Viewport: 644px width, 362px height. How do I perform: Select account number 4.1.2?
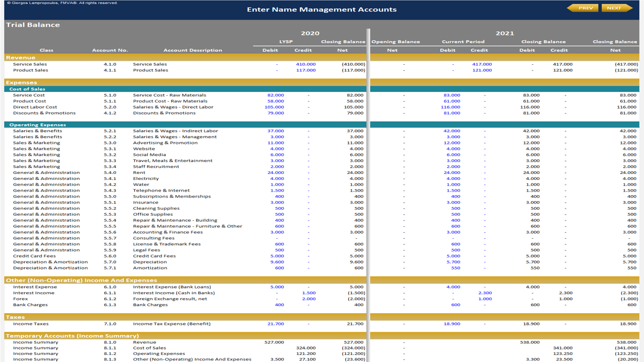tap(110, 113)
